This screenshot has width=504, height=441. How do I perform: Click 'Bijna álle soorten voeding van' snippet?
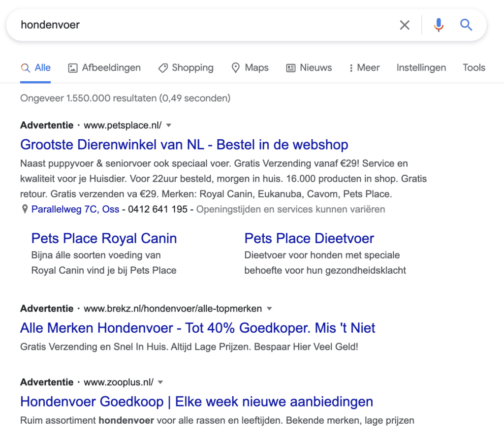96,255
